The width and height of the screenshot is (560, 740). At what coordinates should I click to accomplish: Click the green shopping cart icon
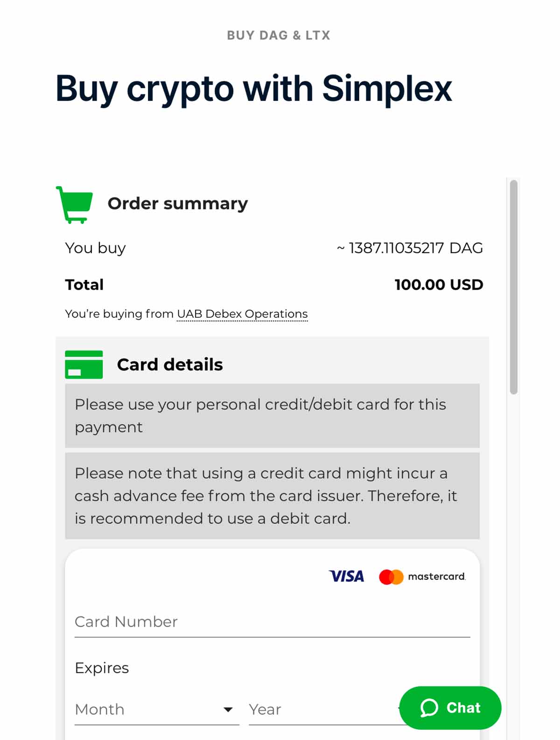74,204
